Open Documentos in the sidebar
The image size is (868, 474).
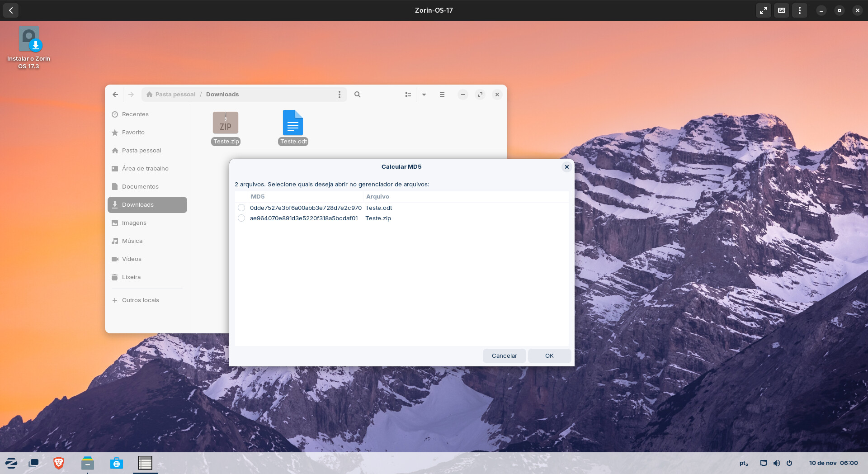click(x=140, y=186)
